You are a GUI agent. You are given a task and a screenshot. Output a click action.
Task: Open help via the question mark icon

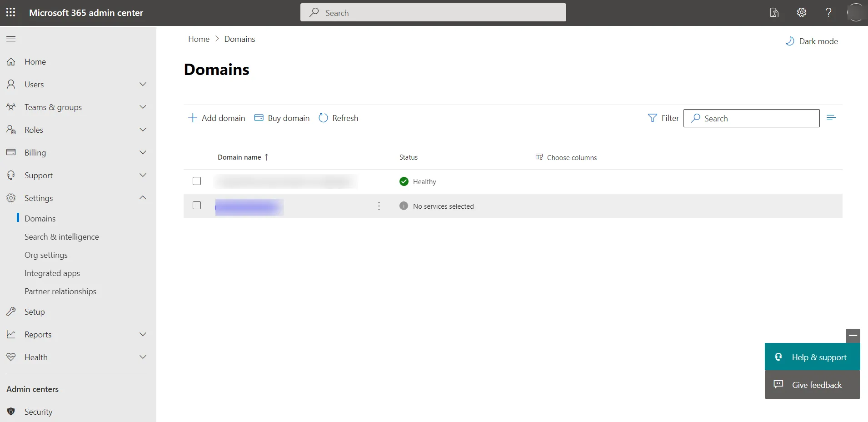coord(829,12)
